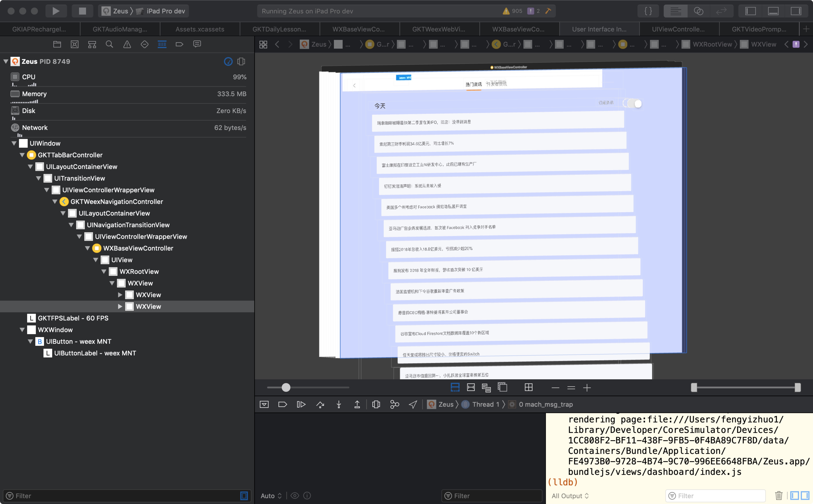Click the trash icon to clear console
This screenshot has height=504, width=813.
tap(779, 496)
